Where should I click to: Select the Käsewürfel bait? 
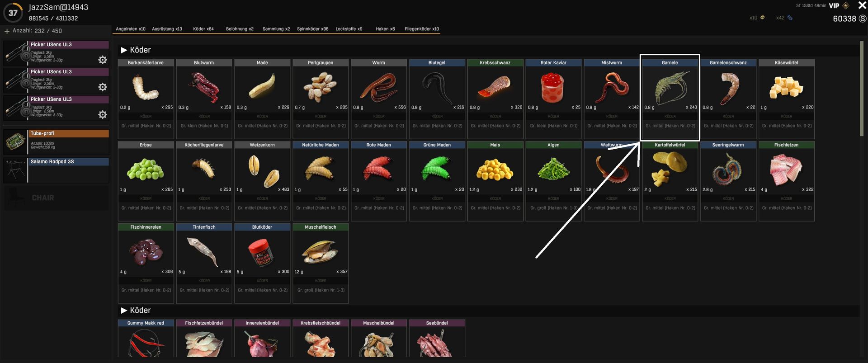(x=786, y=99)
